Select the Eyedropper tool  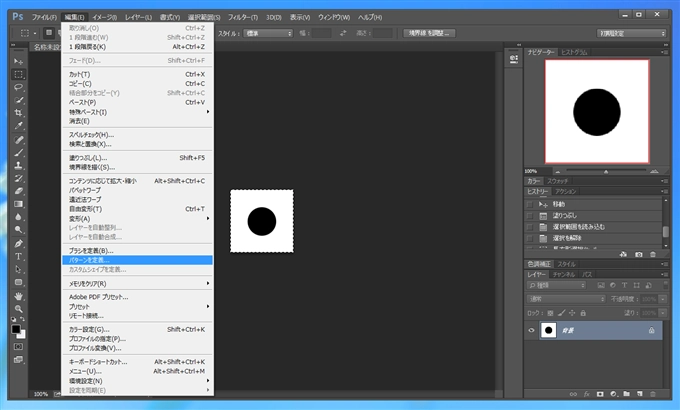(18, 126)
